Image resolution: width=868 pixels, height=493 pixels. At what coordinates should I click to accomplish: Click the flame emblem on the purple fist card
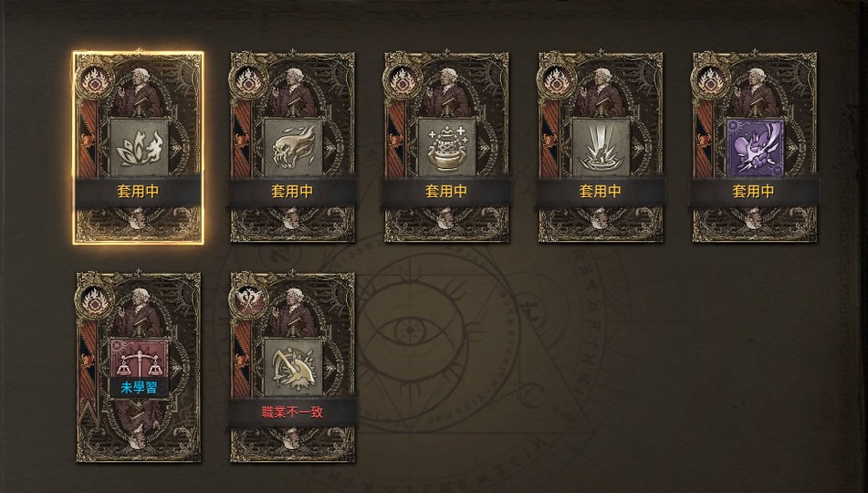[x=711, y=82]
